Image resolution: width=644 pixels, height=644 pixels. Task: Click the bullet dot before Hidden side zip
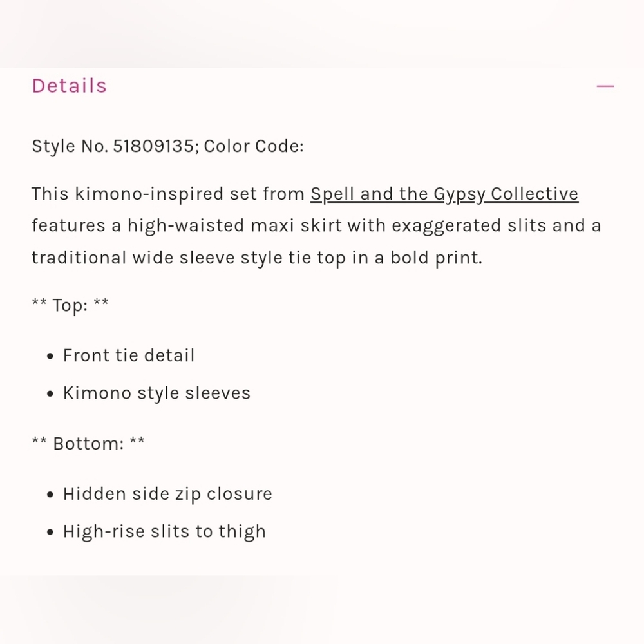pyautogui.click(x=50, y=495)
